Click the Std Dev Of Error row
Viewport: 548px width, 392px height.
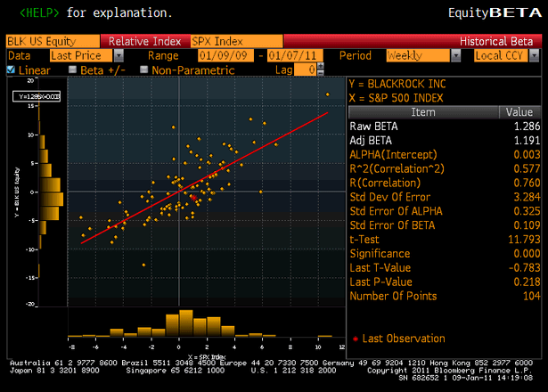[x=445, y=197]
